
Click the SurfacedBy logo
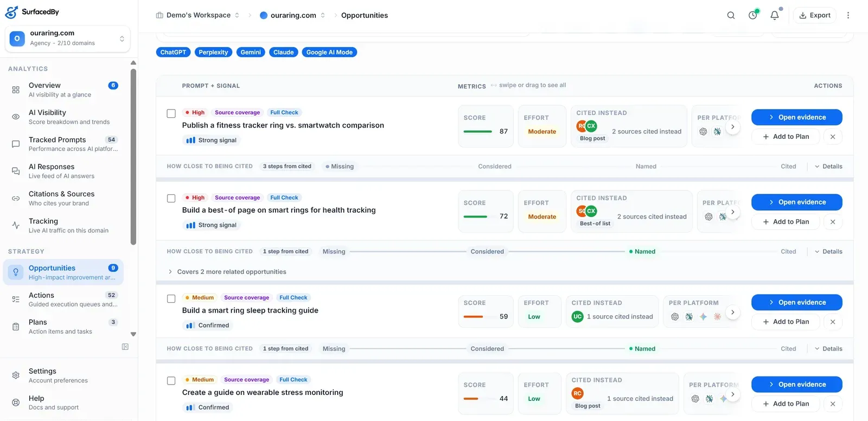point(32,11)
